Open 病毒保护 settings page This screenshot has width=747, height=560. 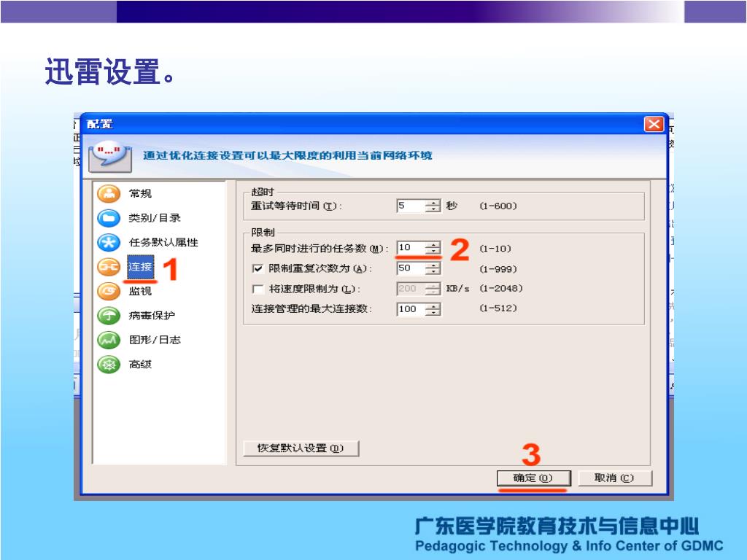coord(152,315)
